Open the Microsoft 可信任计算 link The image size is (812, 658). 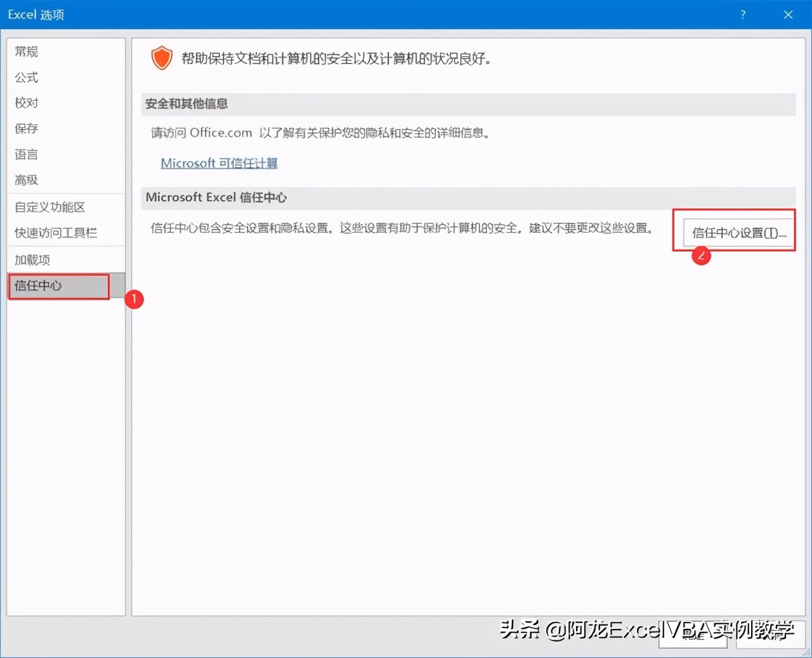(x=219, y=163)
